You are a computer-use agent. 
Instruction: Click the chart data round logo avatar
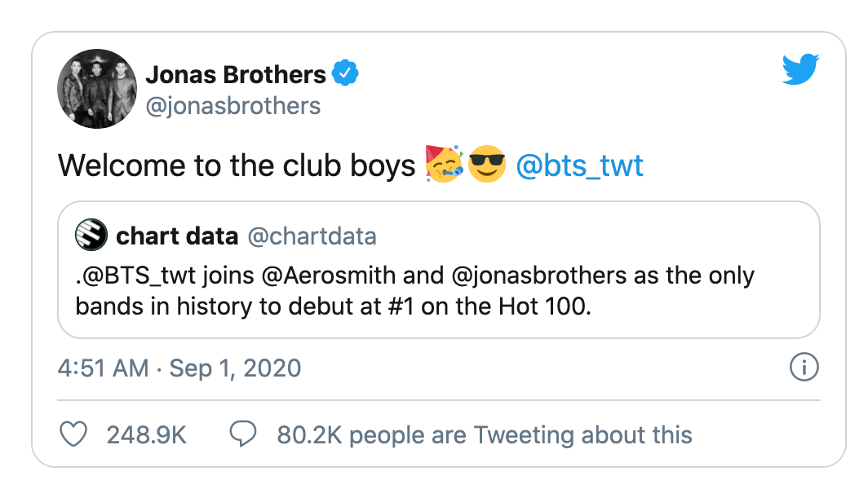(x=91, y=236)
